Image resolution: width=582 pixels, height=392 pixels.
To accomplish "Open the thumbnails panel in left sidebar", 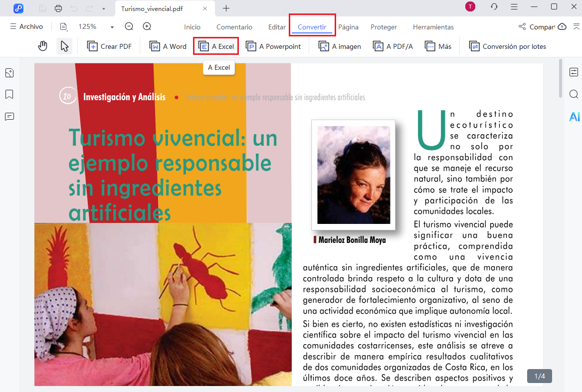I will [x=9, y=73].
